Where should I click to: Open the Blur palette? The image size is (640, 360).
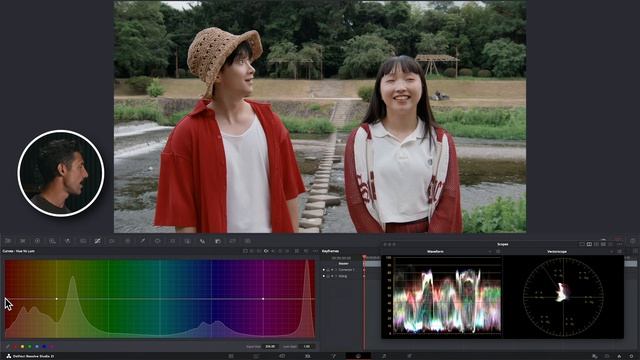[202, 241]
